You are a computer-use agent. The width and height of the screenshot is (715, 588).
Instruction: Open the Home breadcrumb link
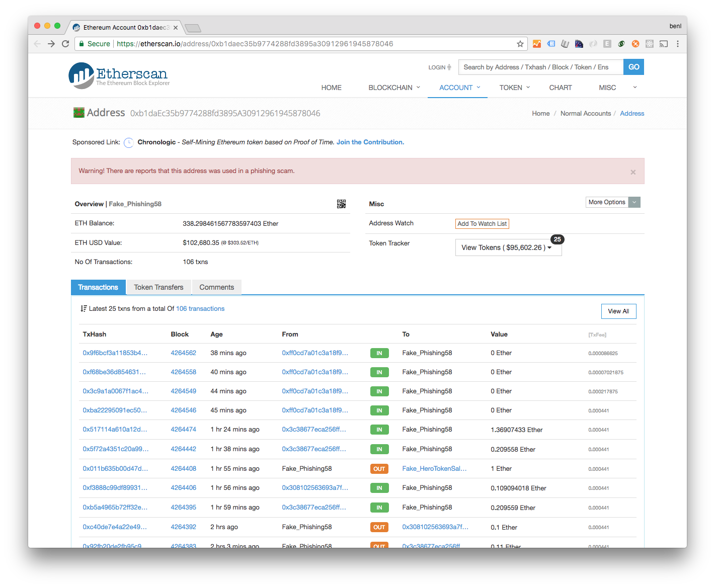point(541,114)
